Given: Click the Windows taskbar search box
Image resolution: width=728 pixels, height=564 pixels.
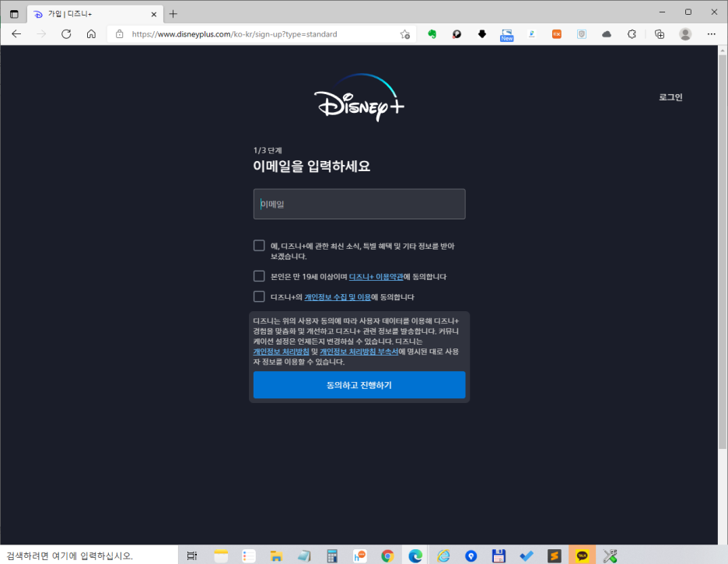Looking at the screenshot, I should [89, 555].
